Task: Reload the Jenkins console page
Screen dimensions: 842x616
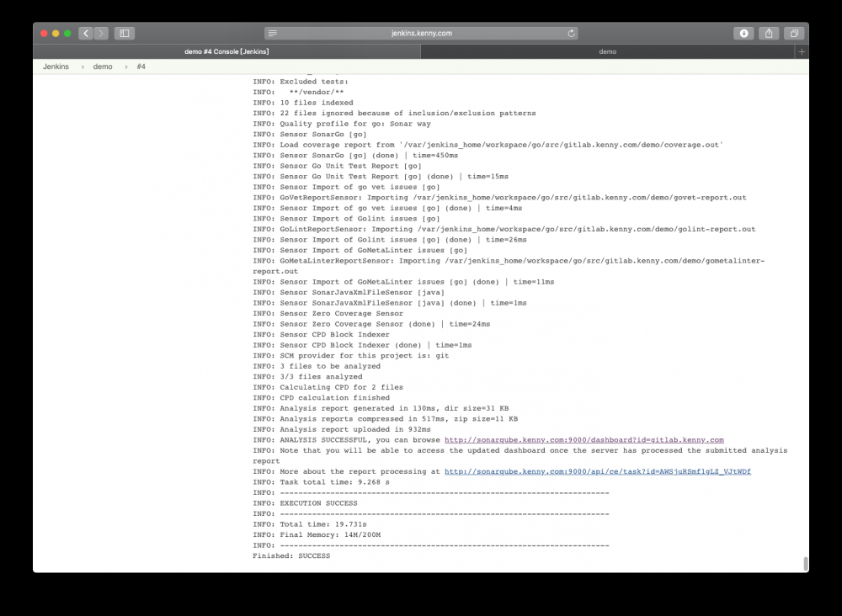Action: (572, 34)
